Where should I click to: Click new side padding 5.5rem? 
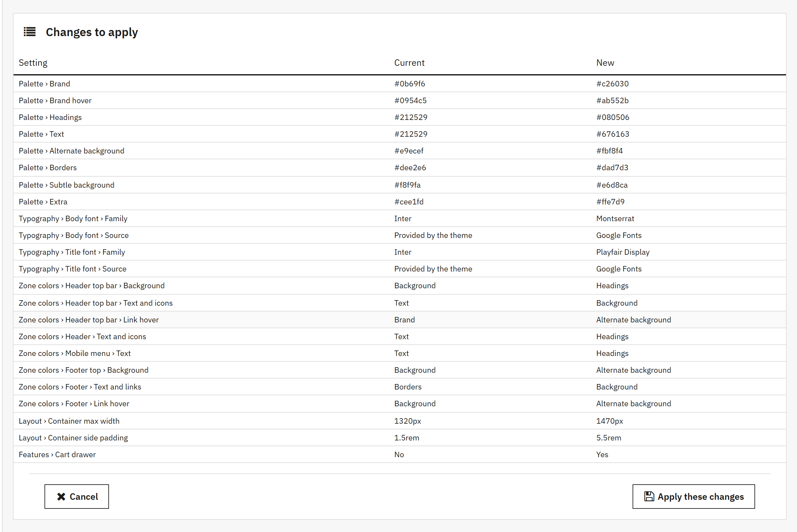(x=609, y=438)
